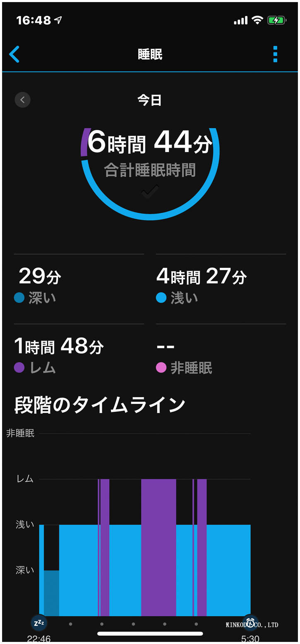Select the 今日 date label
The image size is (300, 644).
pos(150,100)
